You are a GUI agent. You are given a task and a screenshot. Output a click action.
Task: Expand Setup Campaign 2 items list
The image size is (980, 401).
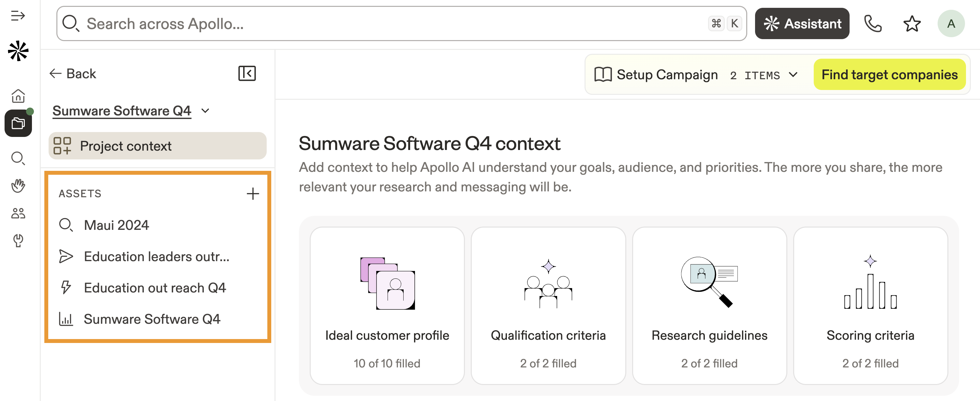coord(793,75)
